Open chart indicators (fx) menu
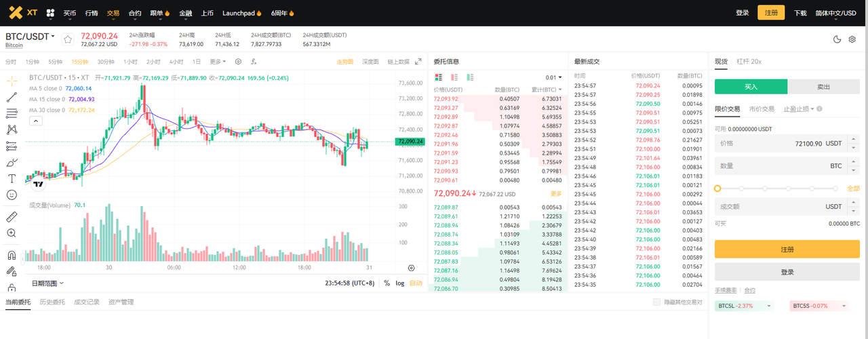Image resolution: width=868 pixels, height=339 pixels. click(254, 62)
